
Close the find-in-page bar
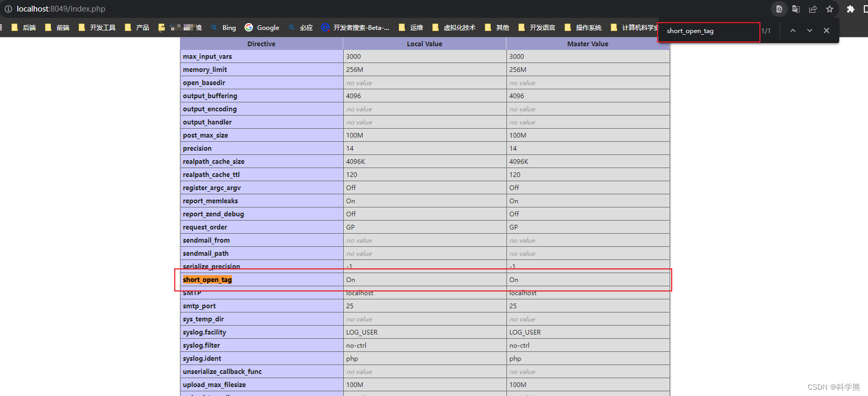[827, 30]
